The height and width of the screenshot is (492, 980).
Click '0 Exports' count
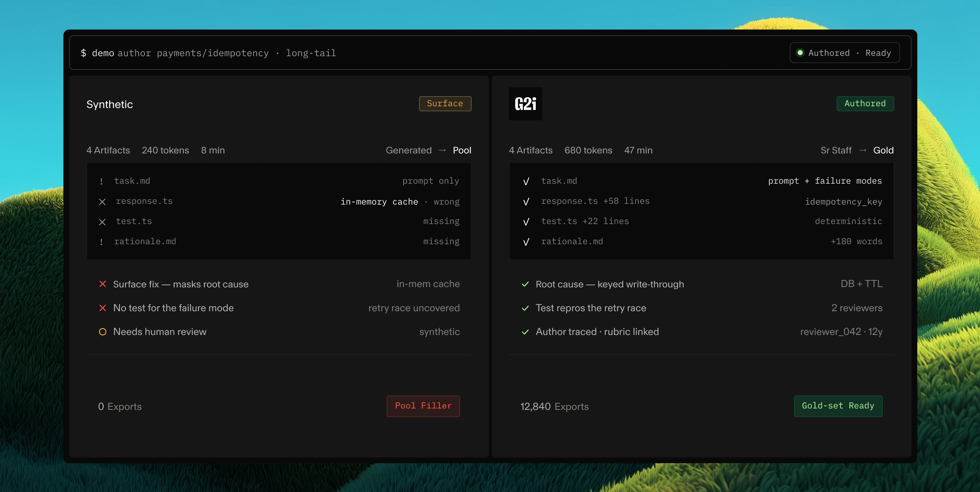click(x=120, y=406)
